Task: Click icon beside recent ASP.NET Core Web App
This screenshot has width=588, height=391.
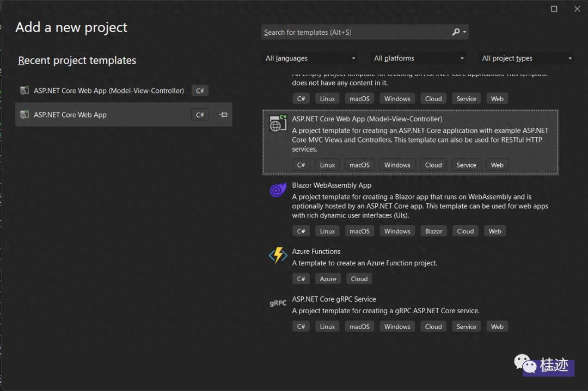Action: click(x=24, y=115)
